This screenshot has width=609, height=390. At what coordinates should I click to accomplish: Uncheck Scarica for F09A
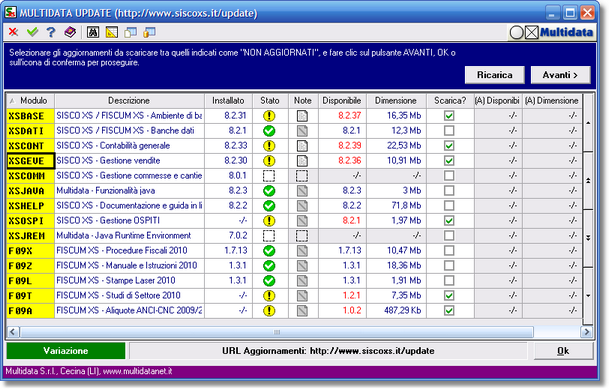[x=449, y=311]
